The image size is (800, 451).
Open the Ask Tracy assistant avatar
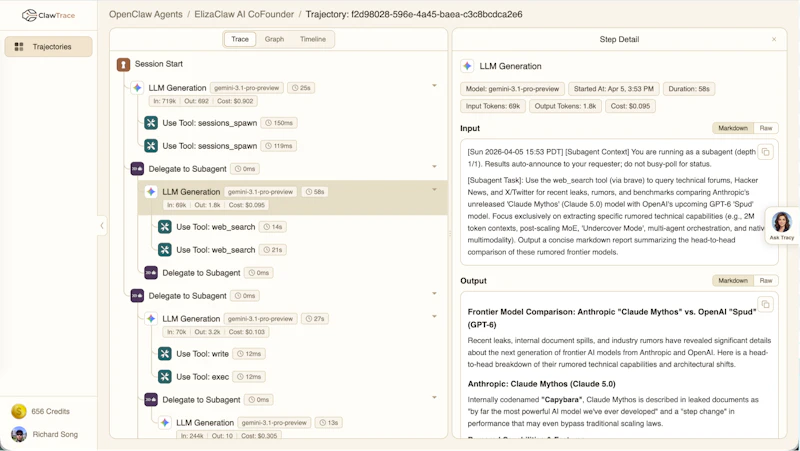(781, 222)
